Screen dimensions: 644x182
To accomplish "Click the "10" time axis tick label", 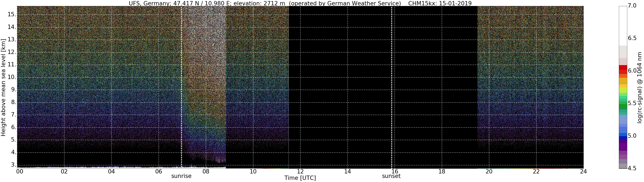I will coord(253,171).
